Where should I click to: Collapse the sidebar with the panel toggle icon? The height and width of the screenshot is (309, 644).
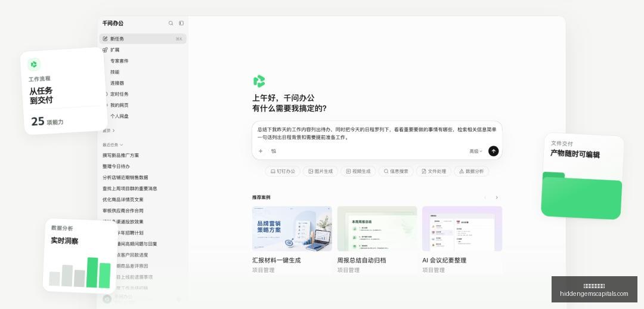click(181, 23)
